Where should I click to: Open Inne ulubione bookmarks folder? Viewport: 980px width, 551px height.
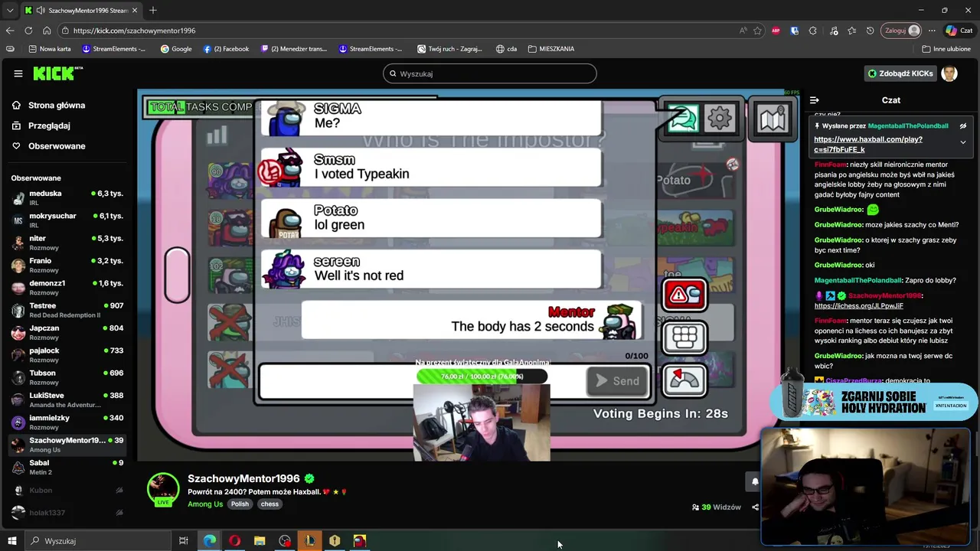946,49
